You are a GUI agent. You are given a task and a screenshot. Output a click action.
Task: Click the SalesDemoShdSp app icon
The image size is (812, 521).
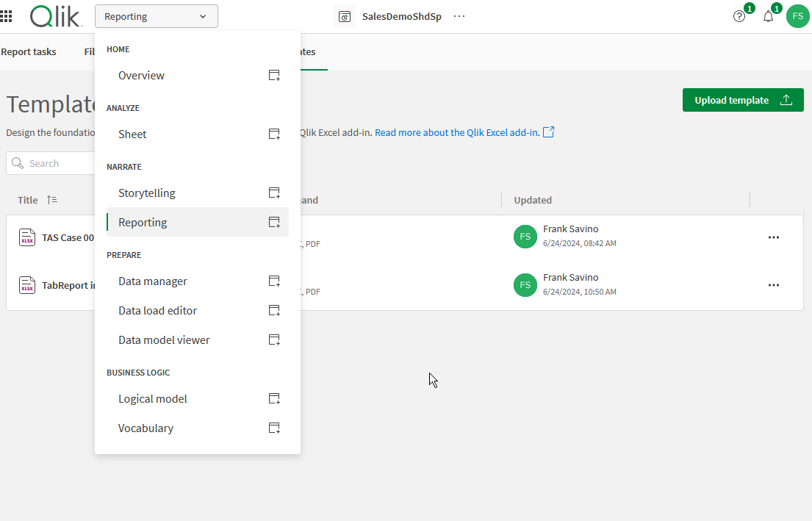pyautogui.click(x=344, y=16)
